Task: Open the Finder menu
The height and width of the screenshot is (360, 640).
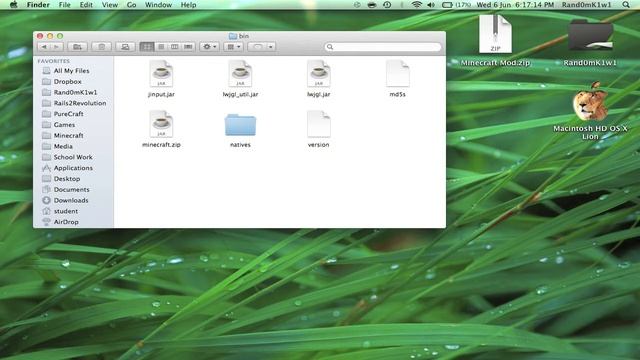Action: click(38, 5)
